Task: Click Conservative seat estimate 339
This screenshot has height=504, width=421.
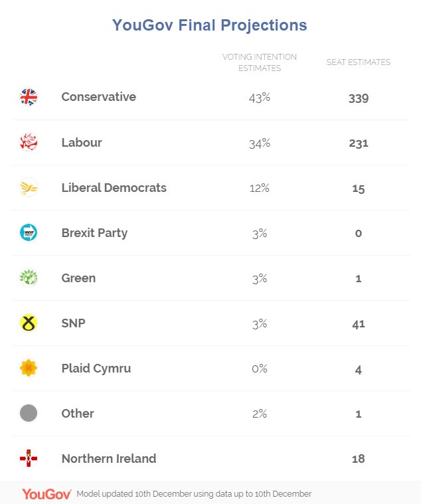Action: click(358, 98)
